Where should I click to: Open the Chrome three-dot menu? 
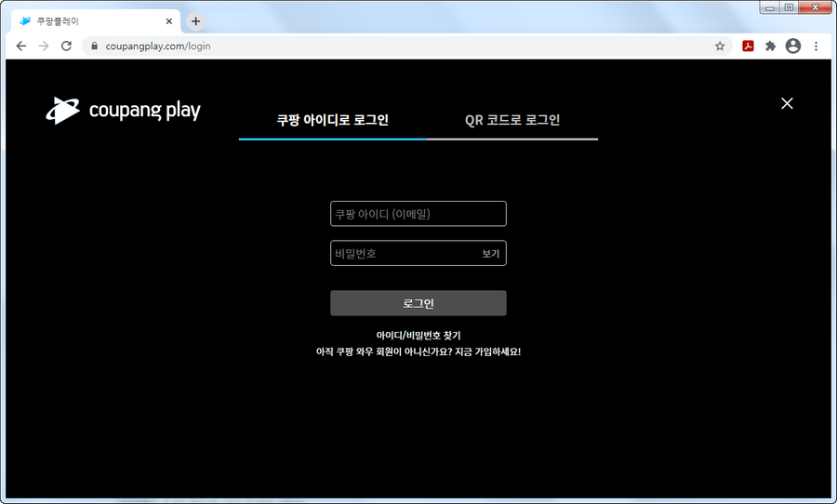pos(816,46)
